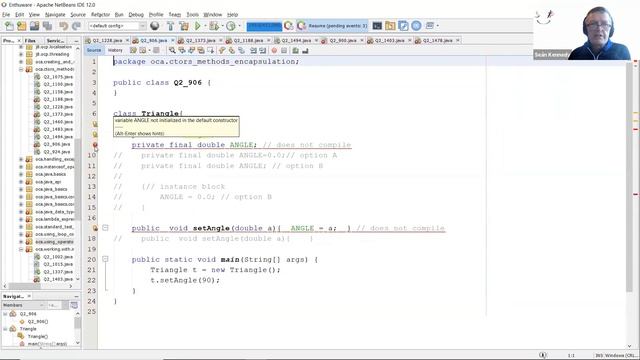This screenshot has height=360, width=640.
Task: Click the memory usage bar in toolbar
Action: pos(264,26)
